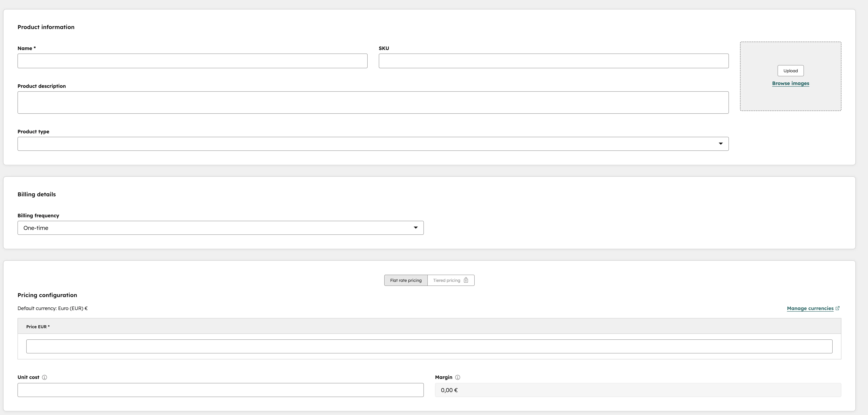The image size is (868, 415).
Task: Open Manage currencies
Action: (810, 308)
